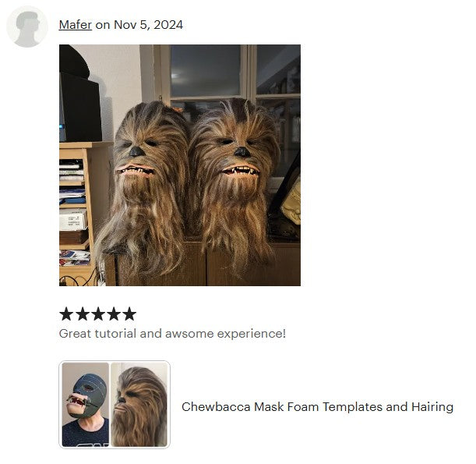Click the wooden bookshelf in the review photo
Image resolution: width=476 pixels, height=464 pixels.
(76, 213)
